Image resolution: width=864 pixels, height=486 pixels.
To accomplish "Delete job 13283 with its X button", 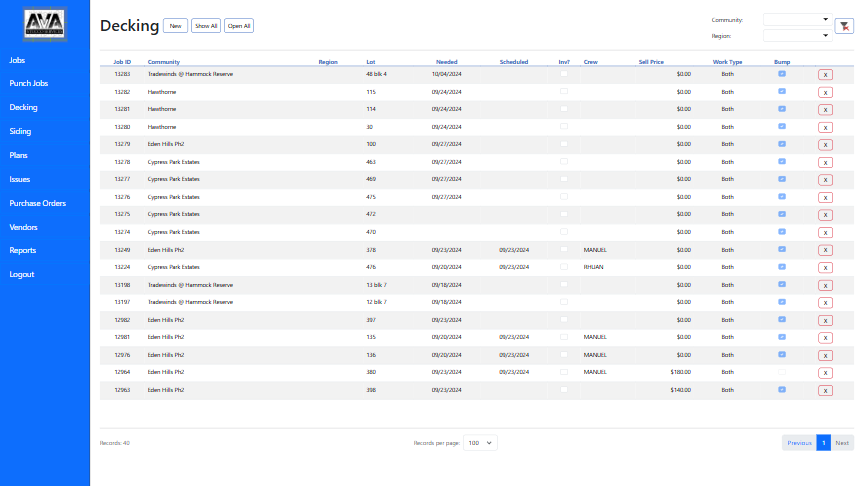I will click(825, 74).
